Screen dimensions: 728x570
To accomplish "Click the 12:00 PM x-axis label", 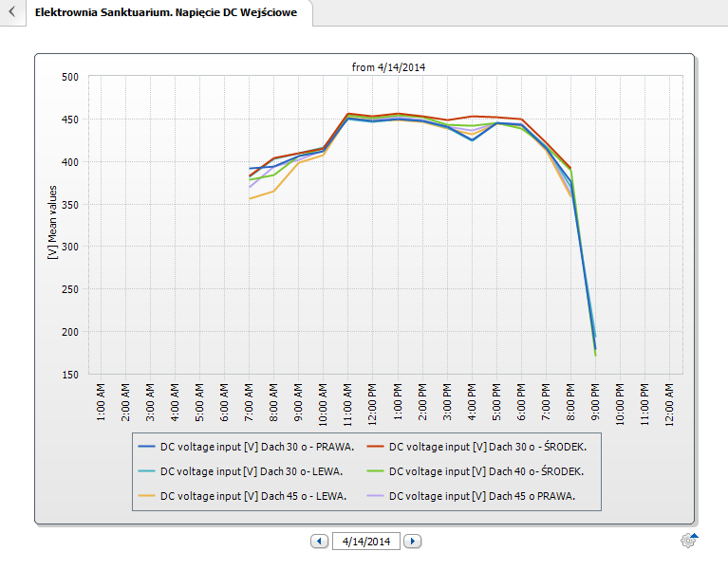I will pos(372,404).
